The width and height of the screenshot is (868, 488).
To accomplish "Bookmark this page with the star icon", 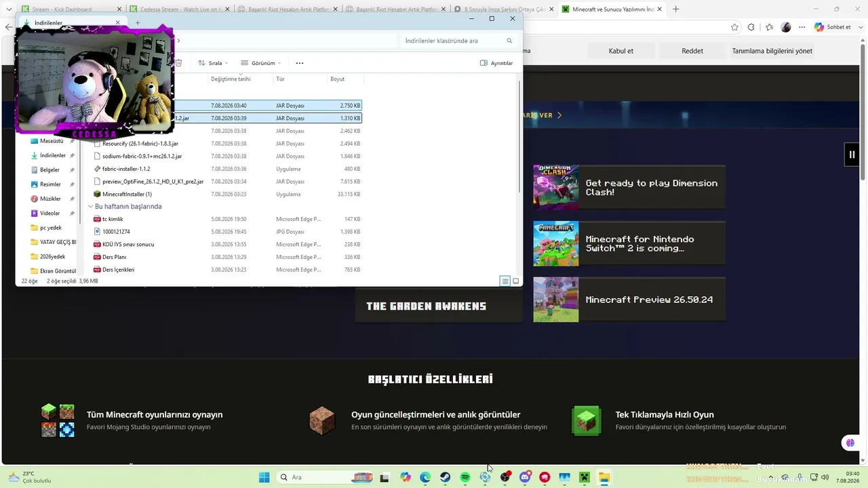I will 734,27.
